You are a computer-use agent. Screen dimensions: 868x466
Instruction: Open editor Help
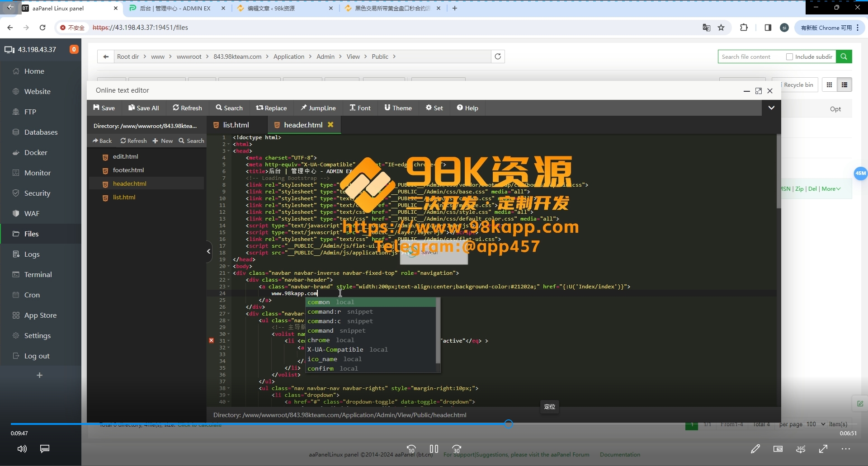point(467,108)
